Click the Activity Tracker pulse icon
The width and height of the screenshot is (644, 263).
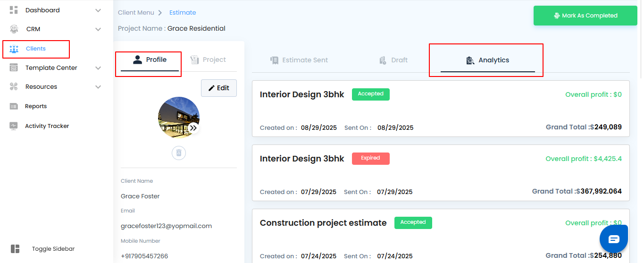click(x=14, y=126)
